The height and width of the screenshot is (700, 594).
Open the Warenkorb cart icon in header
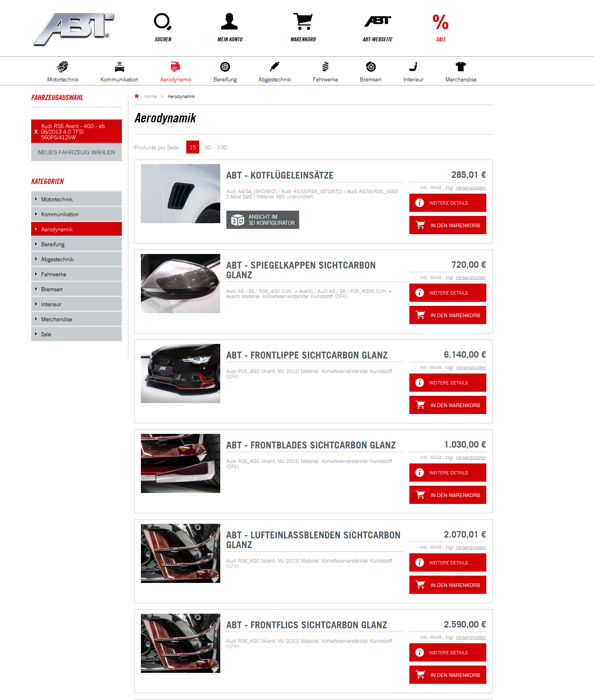click(303, 21)
